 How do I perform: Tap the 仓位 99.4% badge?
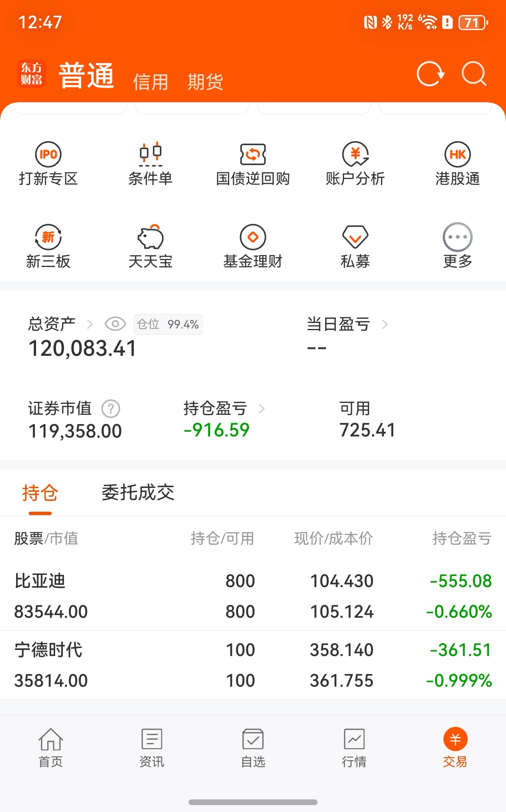coord(168,324)
